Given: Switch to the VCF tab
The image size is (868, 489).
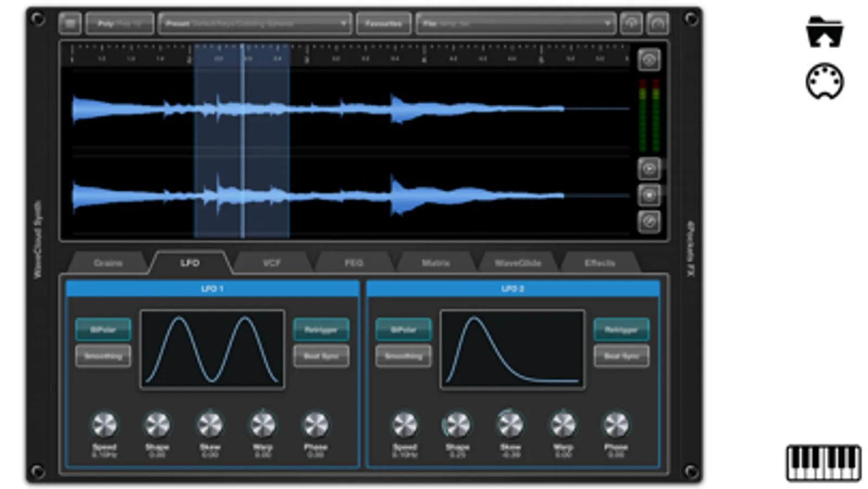Looking at the screenshot, I should click(272, 263).
